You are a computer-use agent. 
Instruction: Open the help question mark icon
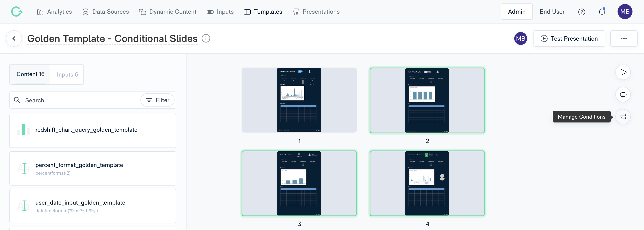click(581, 12)
